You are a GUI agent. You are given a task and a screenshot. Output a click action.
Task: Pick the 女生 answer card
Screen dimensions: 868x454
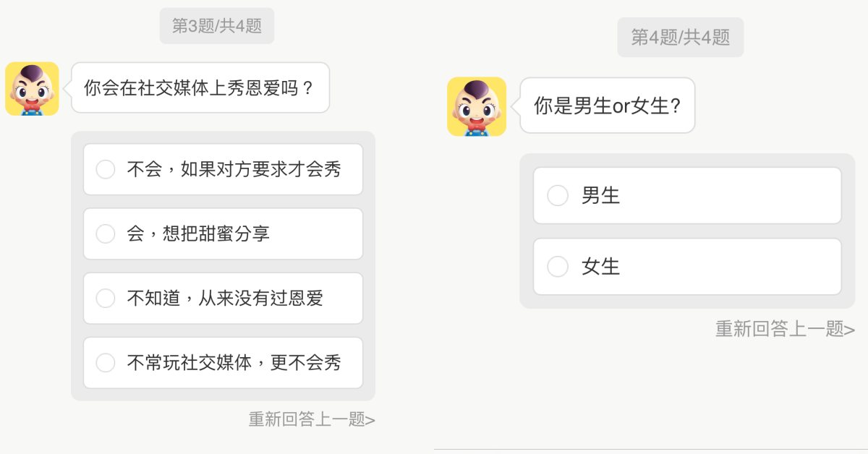(x=687, y=267)
